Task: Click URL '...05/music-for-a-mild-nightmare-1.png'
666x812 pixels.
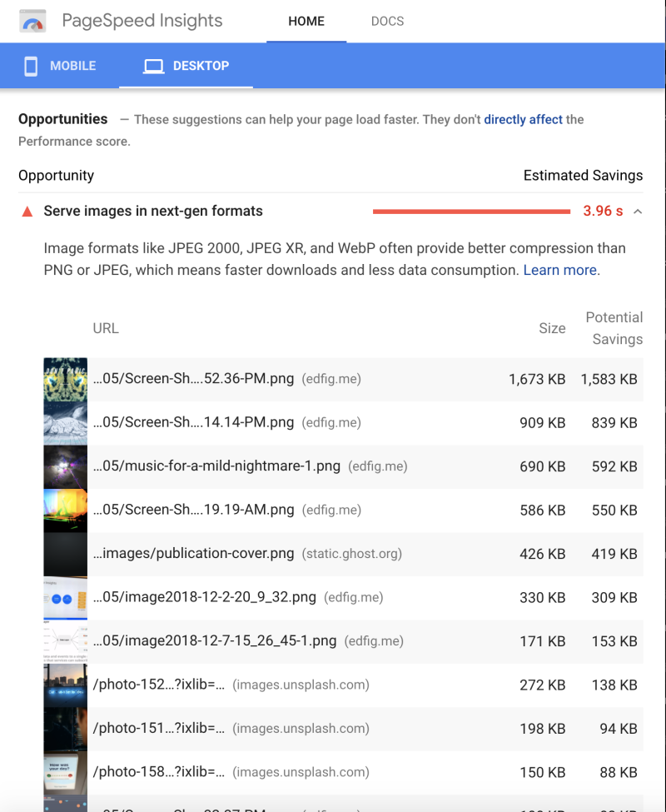Action: coord(216,466)
